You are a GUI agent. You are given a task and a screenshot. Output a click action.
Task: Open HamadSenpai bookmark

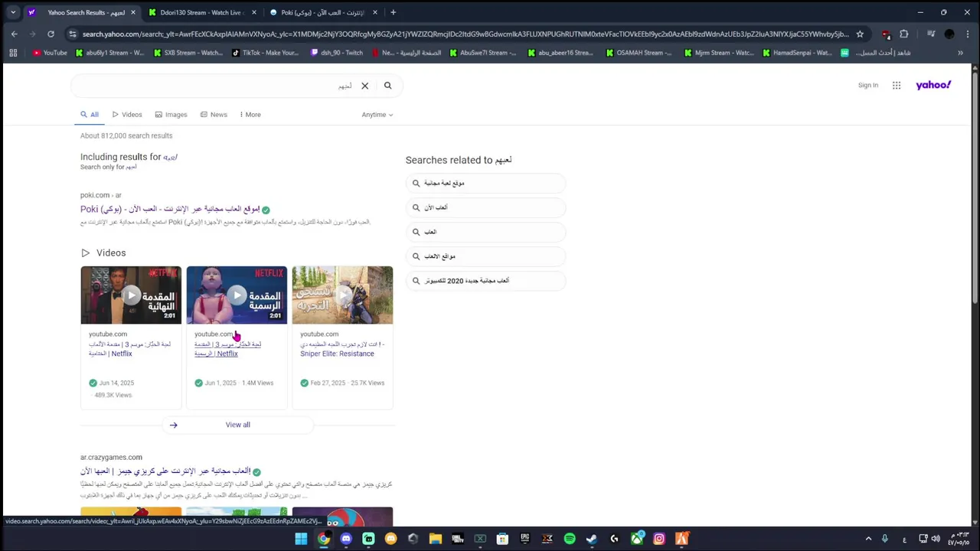tap(797, 53)
